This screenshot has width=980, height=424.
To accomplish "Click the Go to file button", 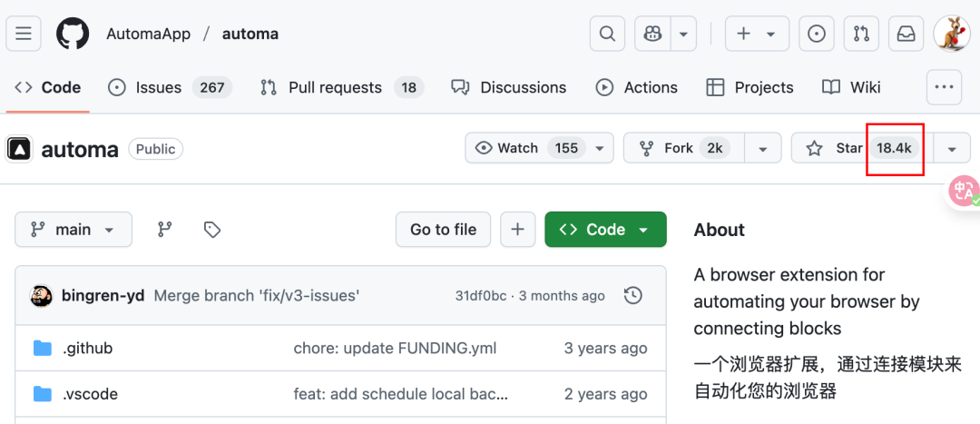I will point(443,230).
